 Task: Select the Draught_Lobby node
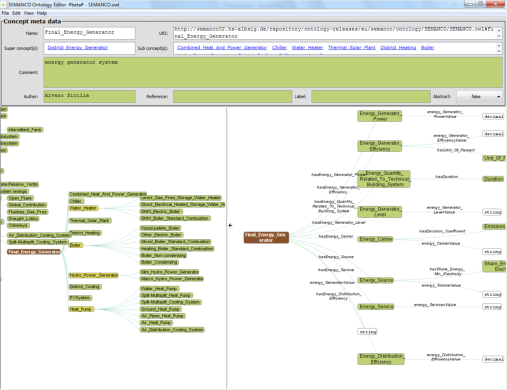click(x=23, y=219)
